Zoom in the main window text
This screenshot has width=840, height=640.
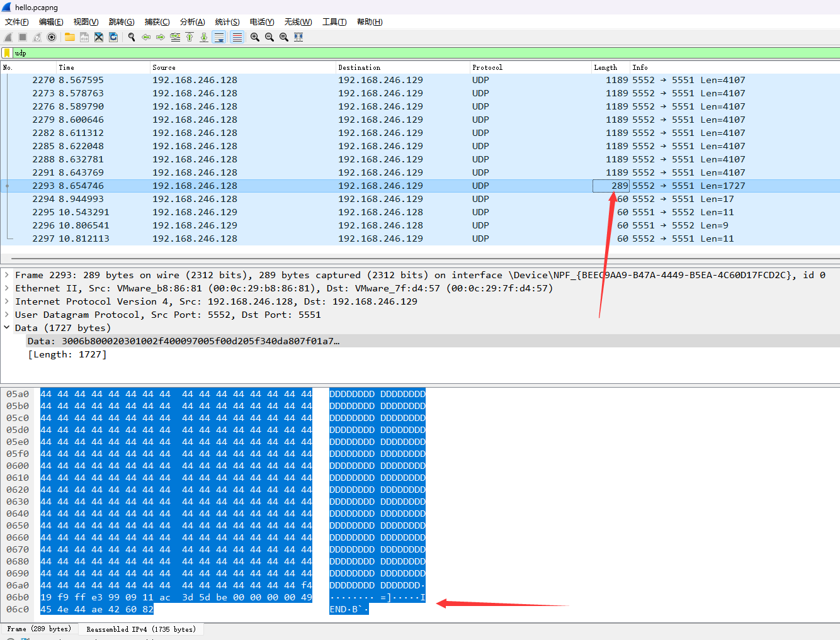point(255,37)
